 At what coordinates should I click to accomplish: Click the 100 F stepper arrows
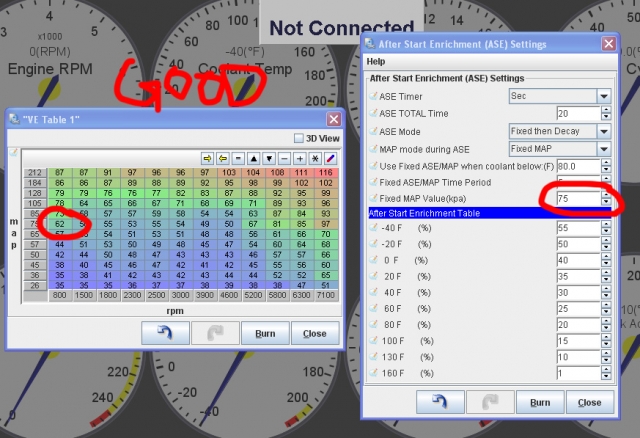[606, 341]
